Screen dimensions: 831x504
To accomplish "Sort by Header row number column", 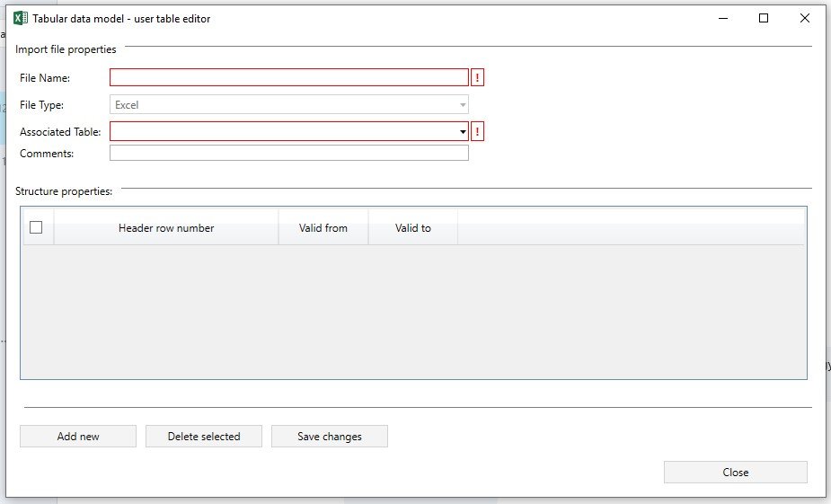I will [x=166, y=228].
